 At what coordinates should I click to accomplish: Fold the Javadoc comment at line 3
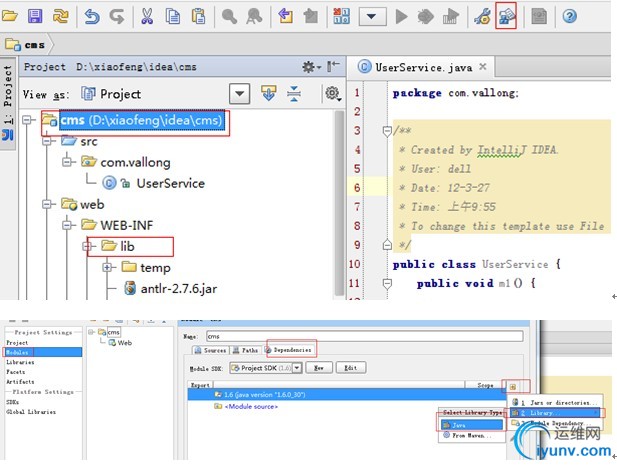[x=387, y=131]
